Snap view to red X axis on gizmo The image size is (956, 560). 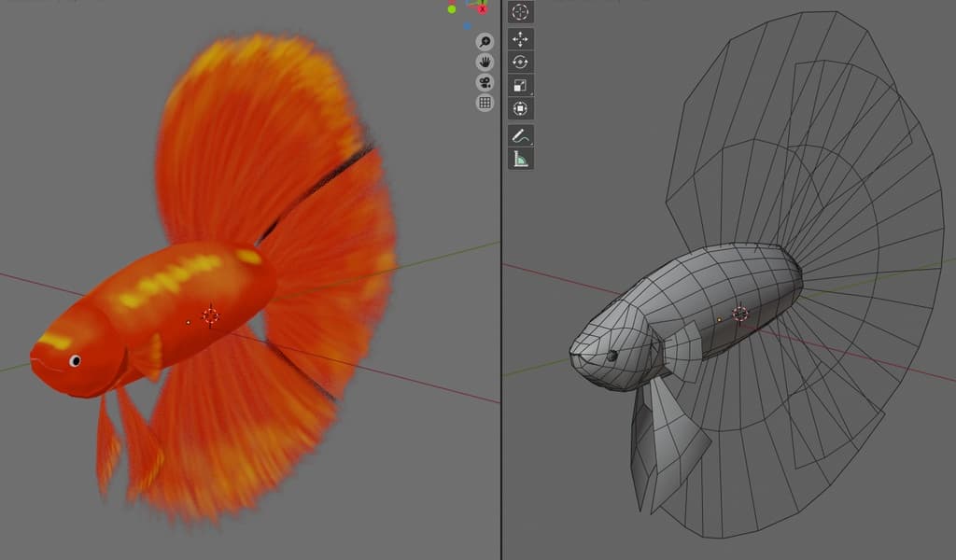click(482, 9)
